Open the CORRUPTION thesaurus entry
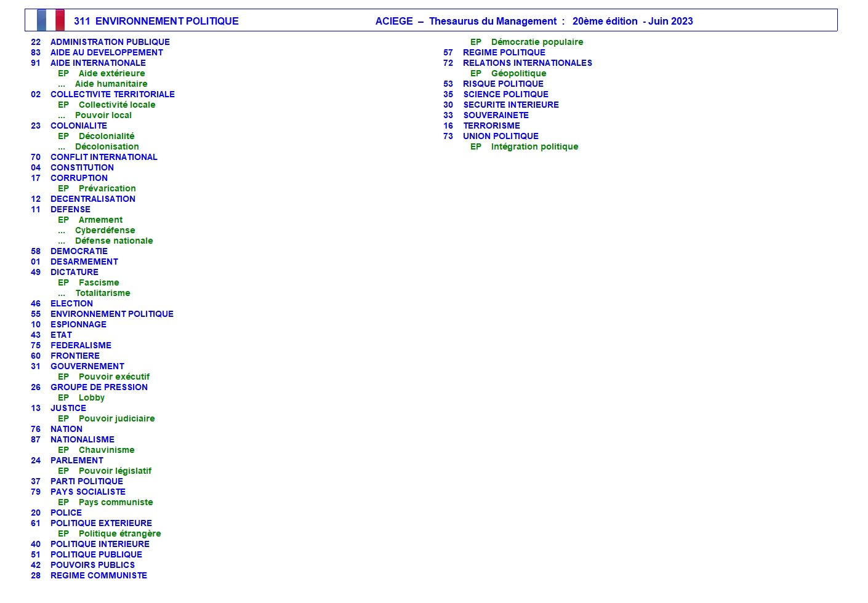This screenshot has height=603, width=868. coord(79,178)
